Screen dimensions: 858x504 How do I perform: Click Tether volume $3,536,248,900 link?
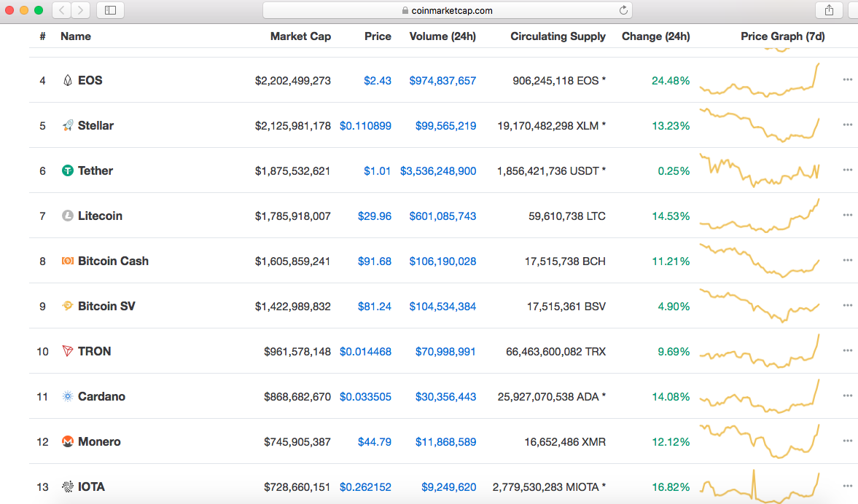pyautogui.click(x=438, y=171)
